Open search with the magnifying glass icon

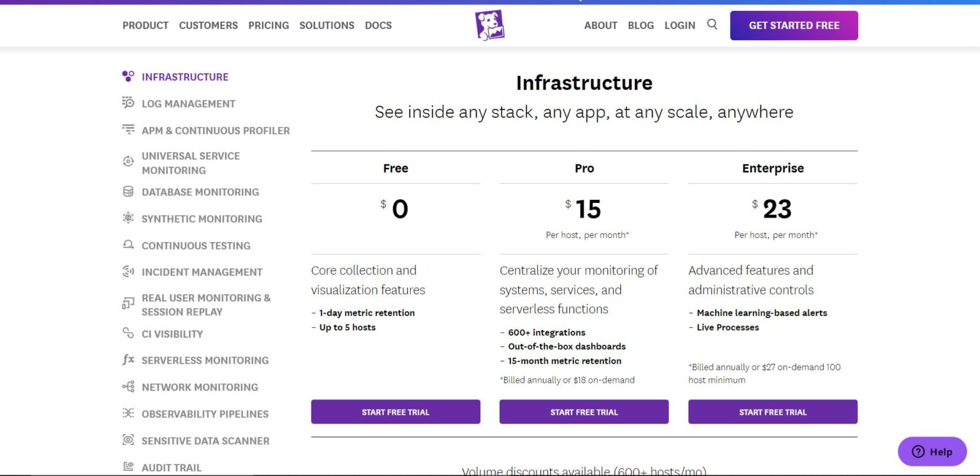(x=713, y=24)
